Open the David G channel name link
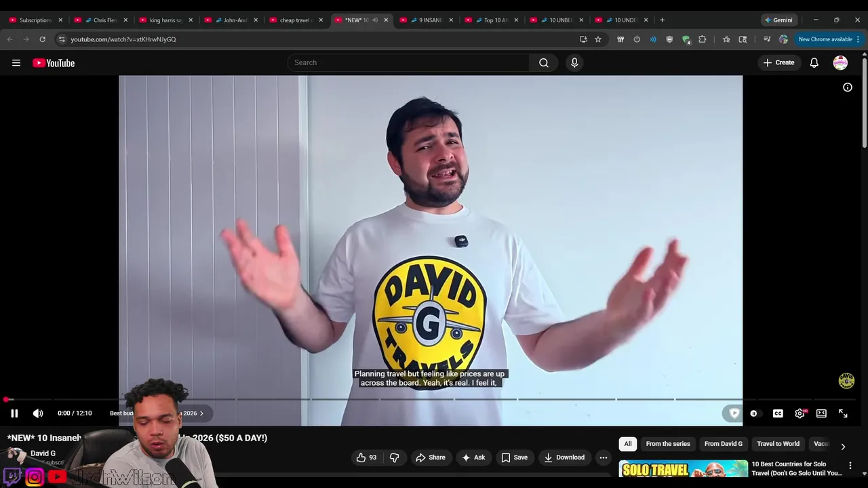Image resolution: width=868 pixels, height=488 pixels. (x=43, y=453)
